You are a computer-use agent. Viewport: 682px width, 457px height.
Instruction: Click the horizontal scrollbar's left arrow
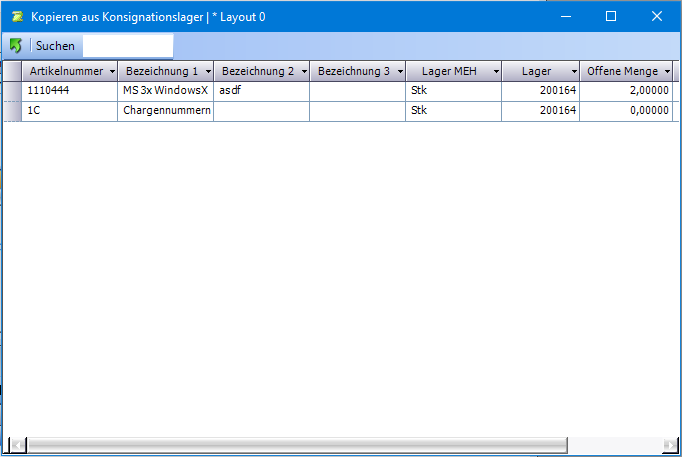[x=16, y=444]
